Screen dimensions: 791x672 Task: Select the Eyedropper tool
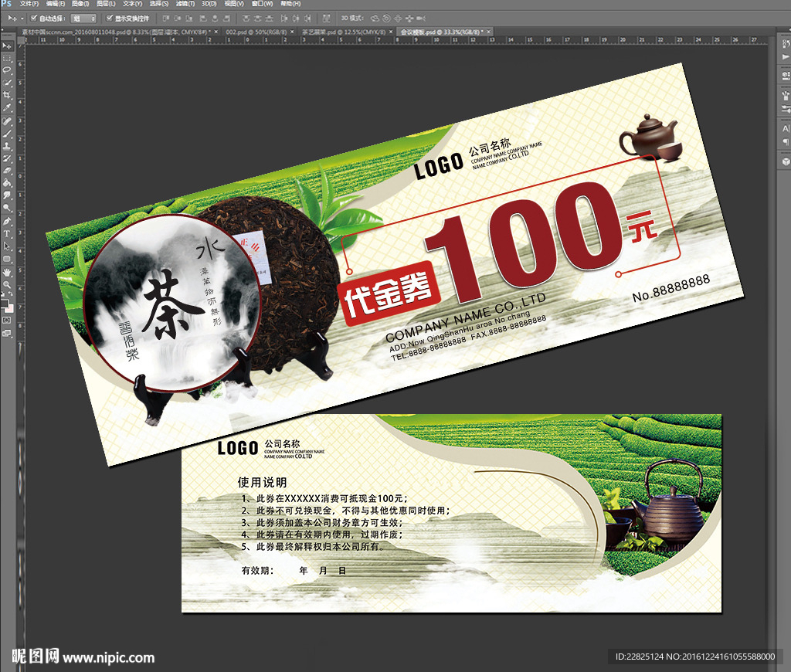pos(7,107)
